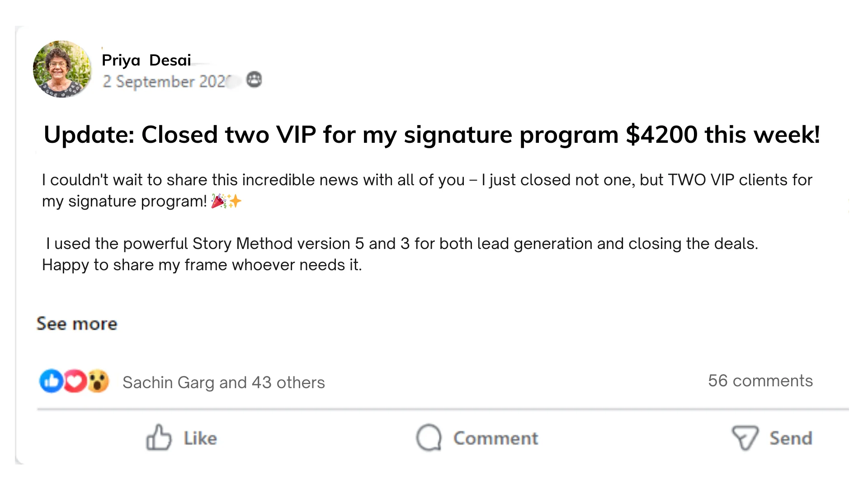Viewport: 868px width, 488px height.
Task: Click the red heart reaction icon
Action: 75,381
